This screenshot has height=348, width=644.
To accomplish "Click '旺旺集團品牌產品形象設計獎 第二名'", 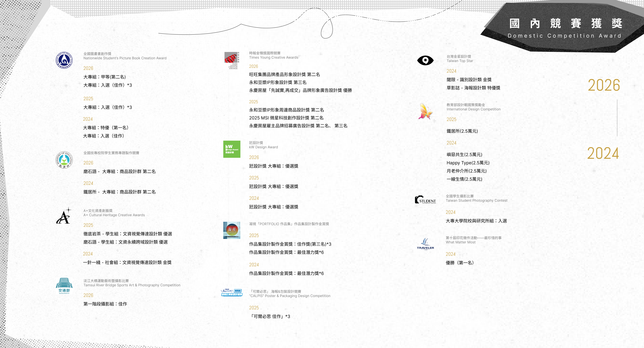I will (284, 75).
